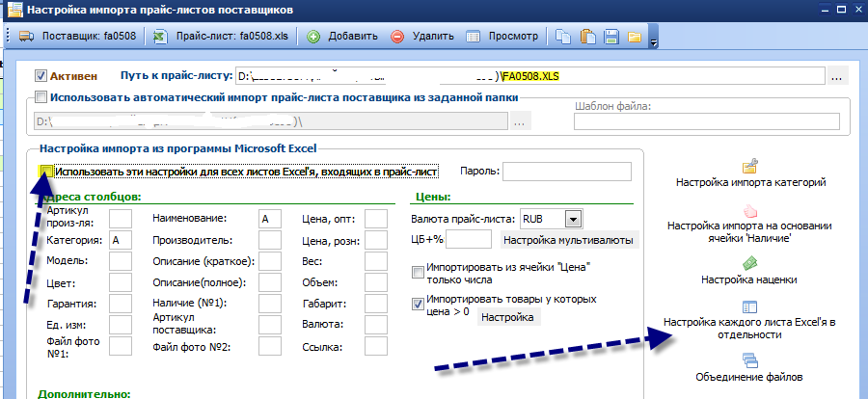Click Прайс-лист: fa0508.xls toolbar button
Screen dimensions: 868x399
(x=222, y=37)
